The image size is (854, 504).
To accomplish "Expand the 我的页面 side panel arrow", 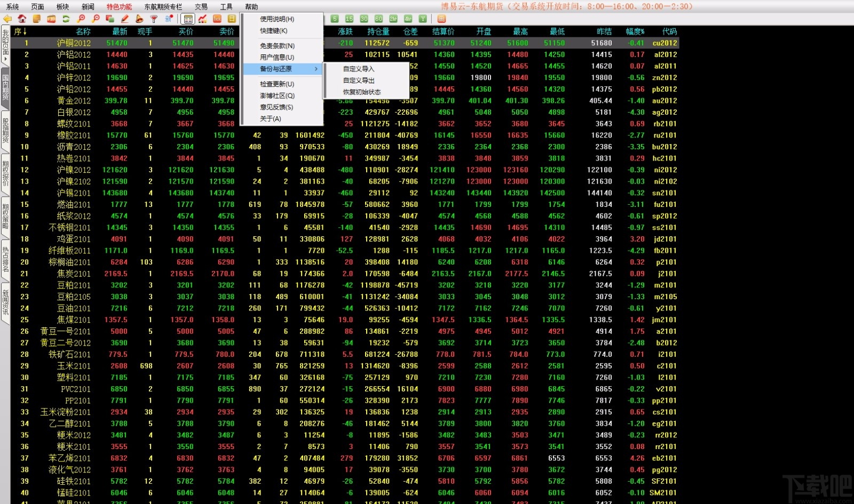I will pos(5,60).
